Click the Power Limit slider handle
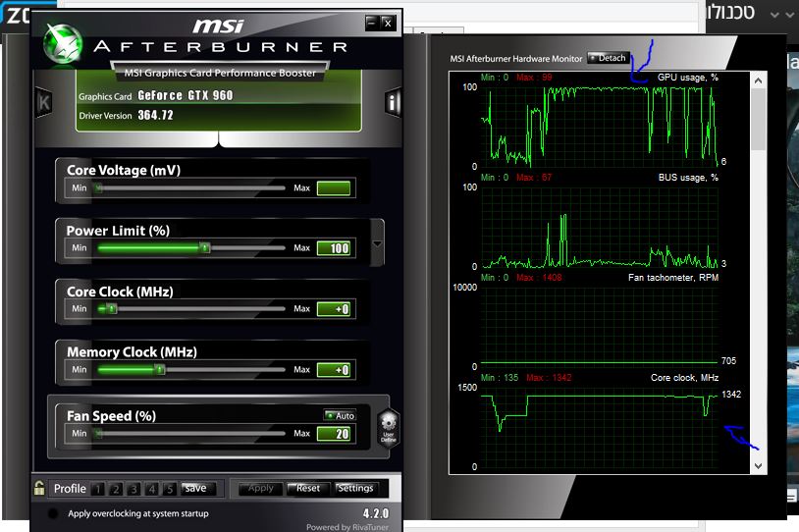The image size is (799, 532). tap(204, 248)
